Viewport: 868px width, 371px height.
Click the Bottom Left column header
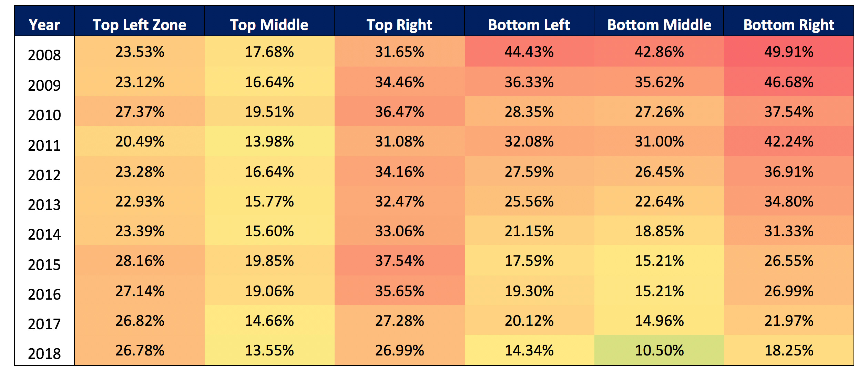pos(529,25)
